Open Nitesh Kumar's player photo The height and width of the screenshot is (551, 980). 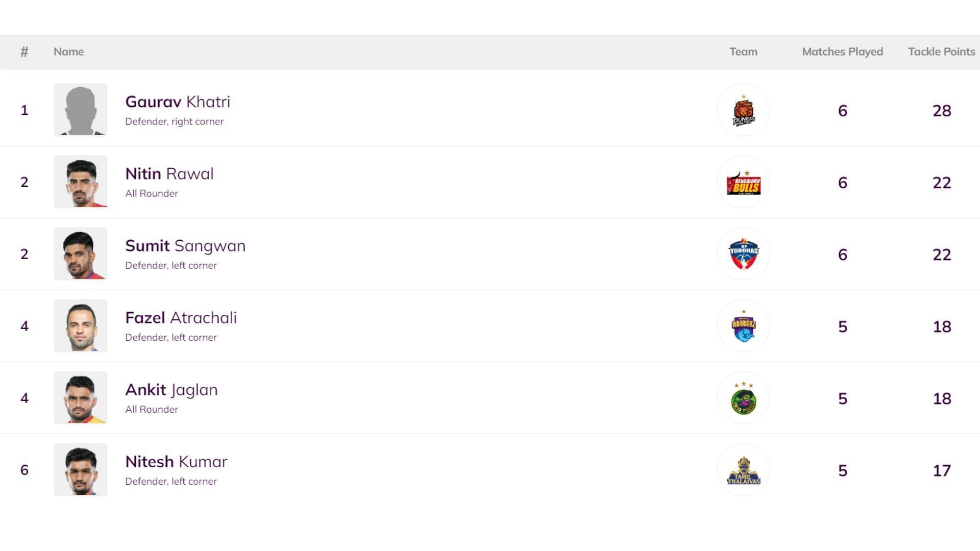click(x=81, y=470)
